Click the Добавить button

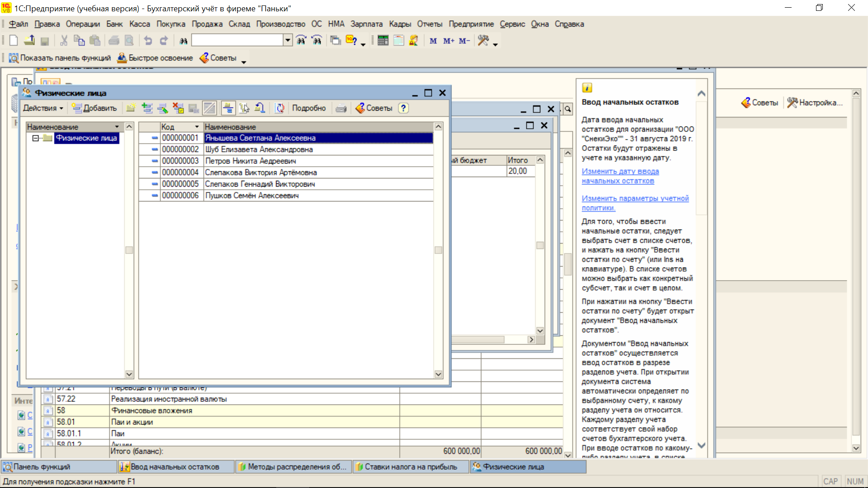pos(94,108)
